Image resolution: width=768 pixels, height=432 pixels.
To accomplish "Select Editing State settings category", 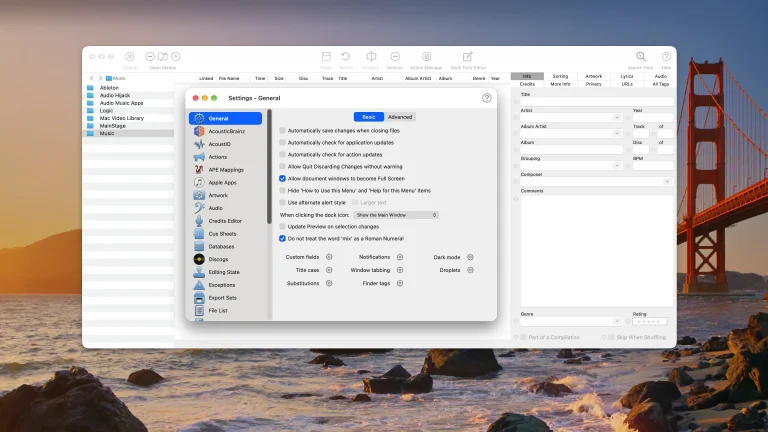I will 225,272.
